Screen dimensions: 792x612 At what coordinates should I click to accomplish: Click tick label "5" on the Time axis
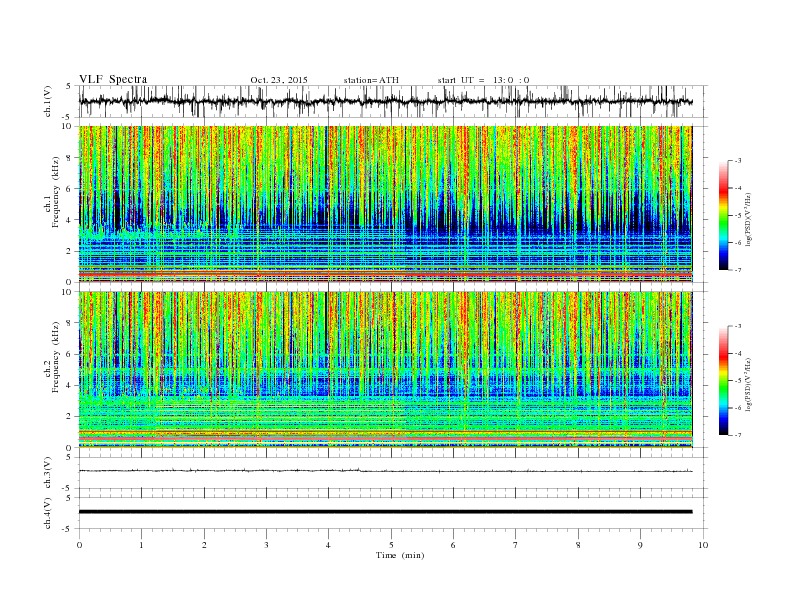391,545
